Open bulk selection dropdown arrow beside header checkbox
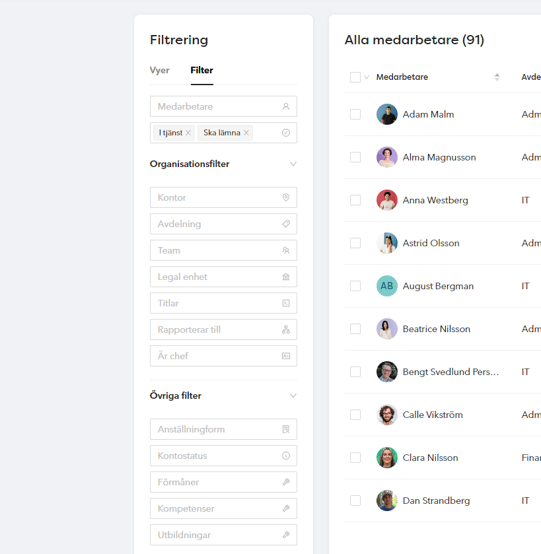Screen dimensions: 541x554 pyautogui.click(x=366, y=77)
